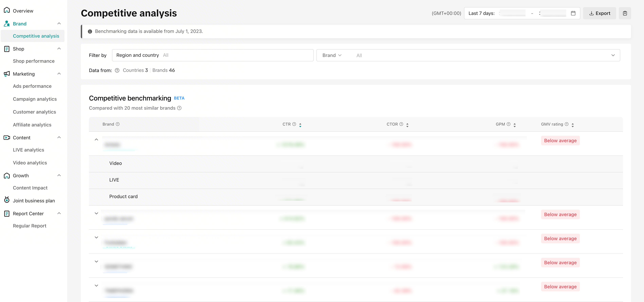Viewport: 644px width, 302px height.
Task: Open Joint business plan menu item
Action: (x=34, y=201)
